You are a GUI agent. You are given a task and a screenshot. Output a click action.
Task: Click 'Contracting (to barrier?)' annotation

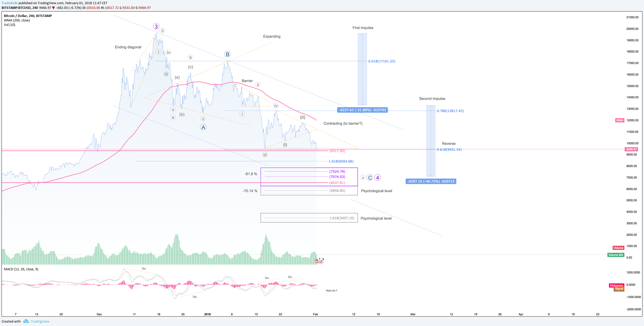click(343, 123)
